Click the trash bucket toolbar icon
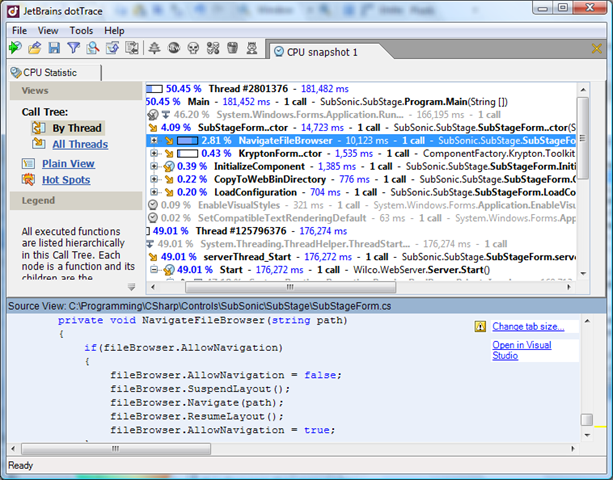 pos(233,48)
